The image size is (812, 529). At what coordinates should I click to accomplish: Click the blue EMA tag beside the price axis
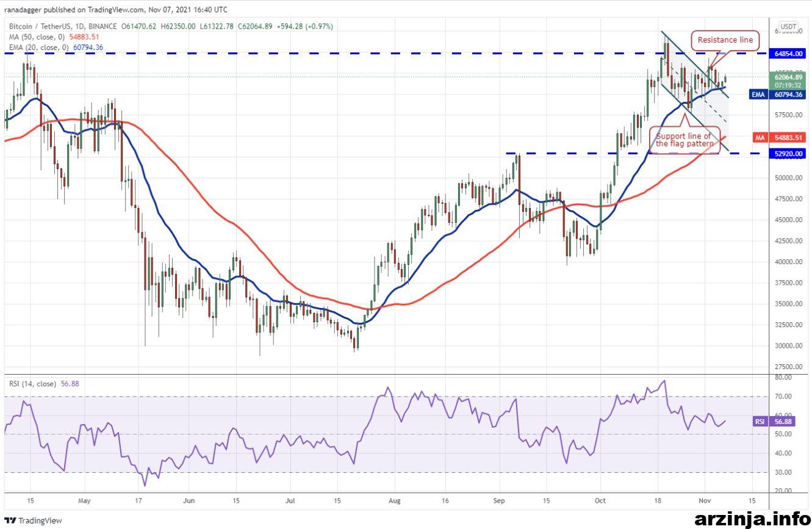coord(759,95)
